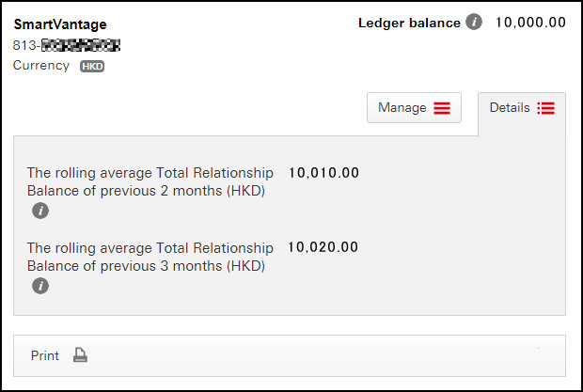Click the info icon beside Ledger balance

tap(474, 22)
